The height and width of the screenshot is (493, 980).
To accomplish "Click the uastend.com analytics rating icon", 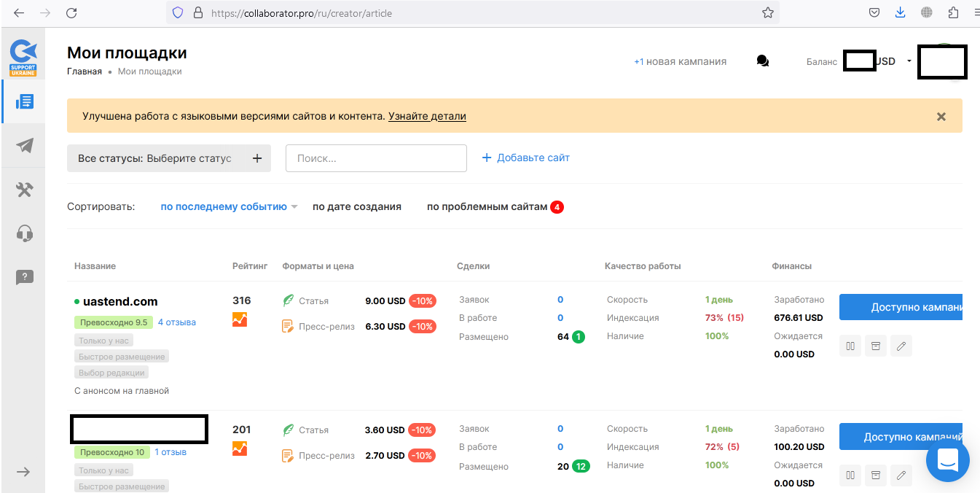I will click(240, 319).
